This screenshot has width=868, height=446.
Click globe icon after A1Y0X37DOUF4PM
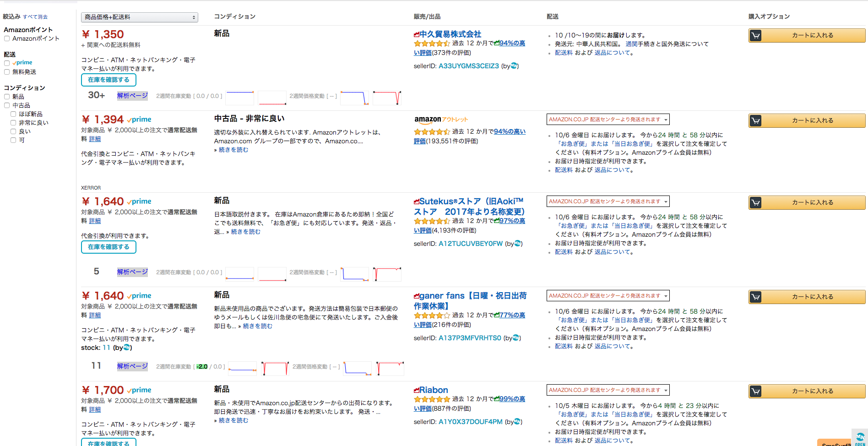tap(517, 421)
